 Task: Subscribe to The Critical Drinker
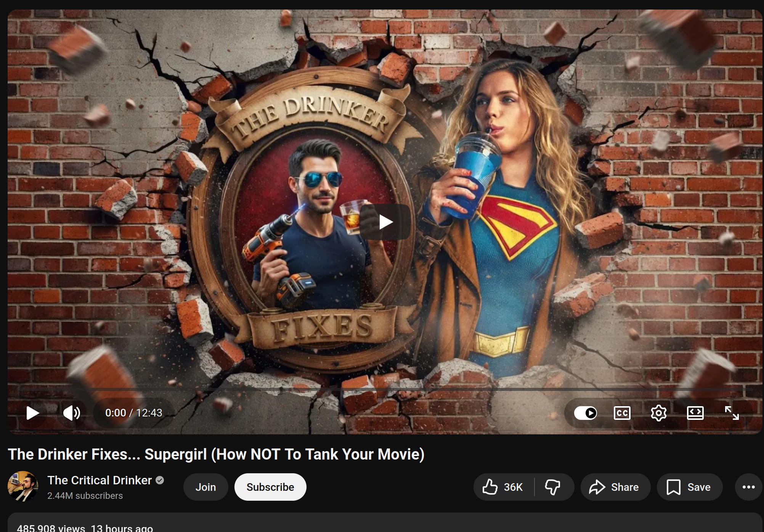pyautogui.click(x=270, y=487)
